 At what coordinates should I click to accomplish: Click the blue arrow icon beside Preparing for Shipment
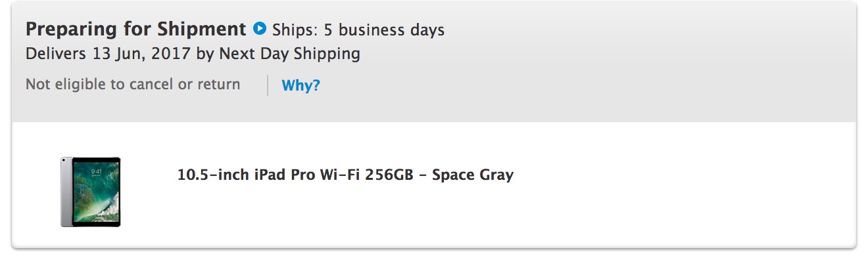(260, 29)
